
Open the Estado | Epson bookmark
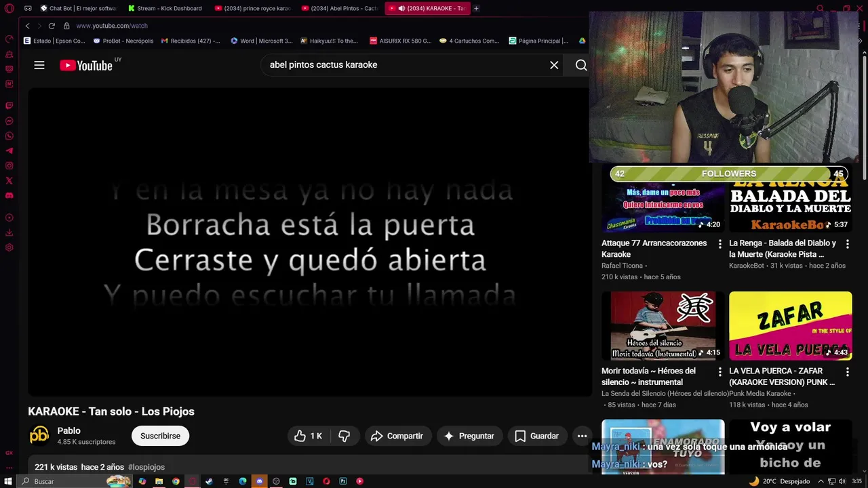coord(54,41)
